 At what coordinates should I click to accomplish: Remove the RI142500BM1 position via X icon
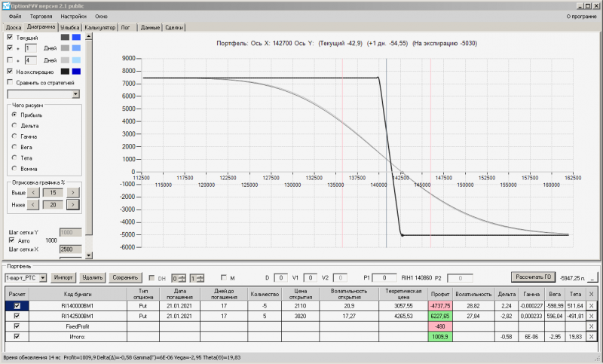tap(591, 316)
